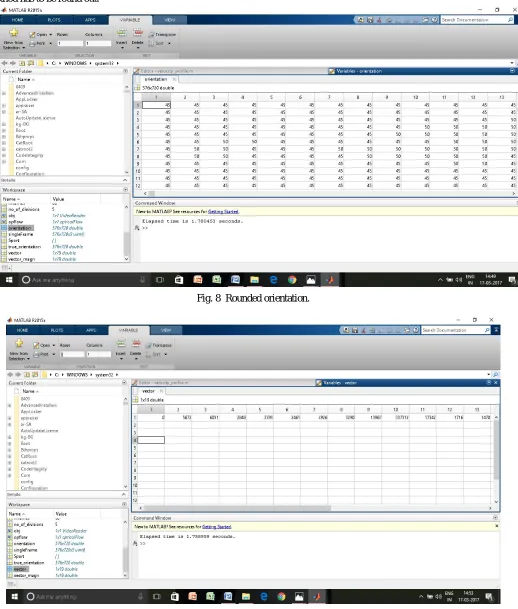
Task: Click New from Selection icon in upper MATLAB window
Action: [14, 33]
